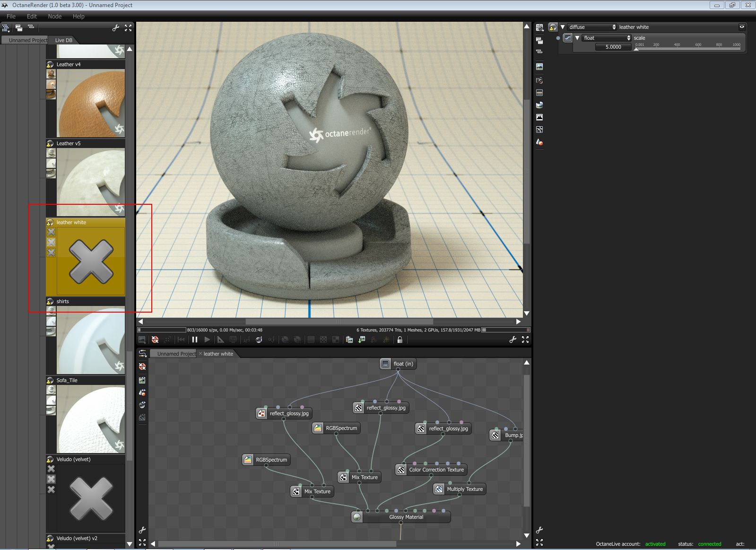Switch to Unnamed Project tab in node editor
756x550 pixels.
click(174, 354)
